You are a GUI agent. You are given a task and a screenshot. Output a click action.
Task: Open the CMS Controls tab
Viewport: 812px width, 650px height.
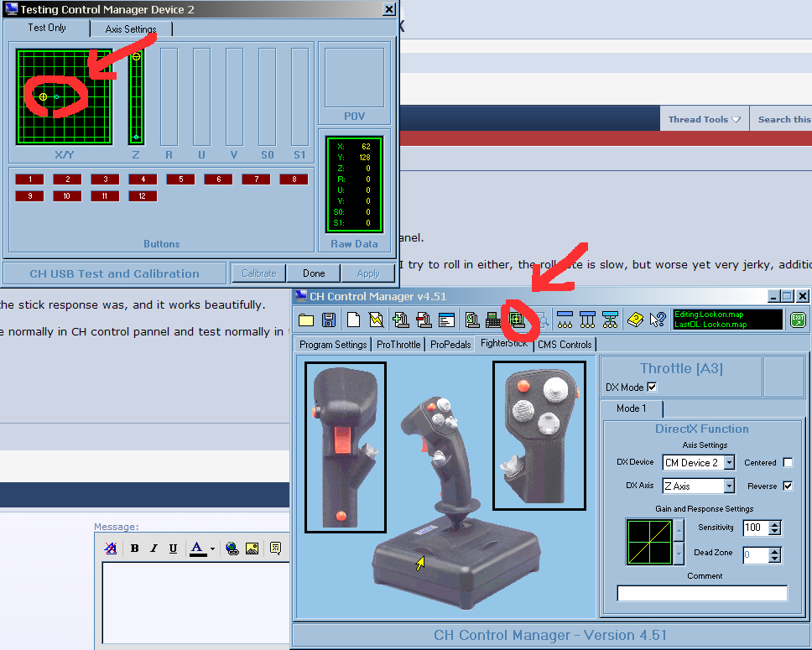(565, 345)
